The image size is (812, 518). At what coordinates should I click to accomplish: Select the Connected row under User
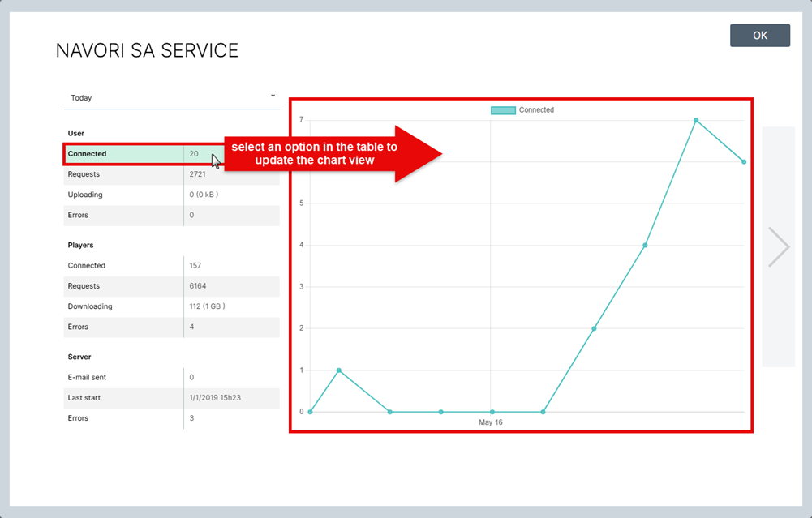coord(171,154)
